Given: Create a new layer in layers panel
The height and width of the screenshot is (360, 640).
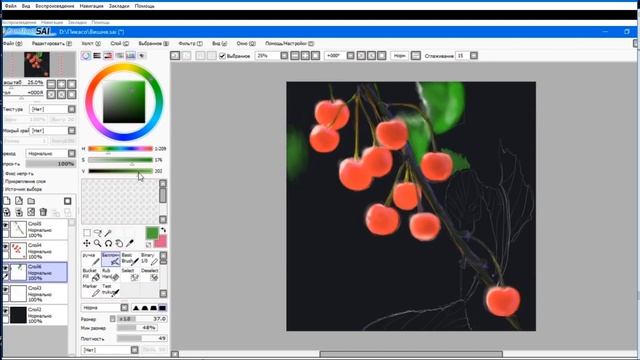Looking at the screenshot, I should tap(7, 201).
